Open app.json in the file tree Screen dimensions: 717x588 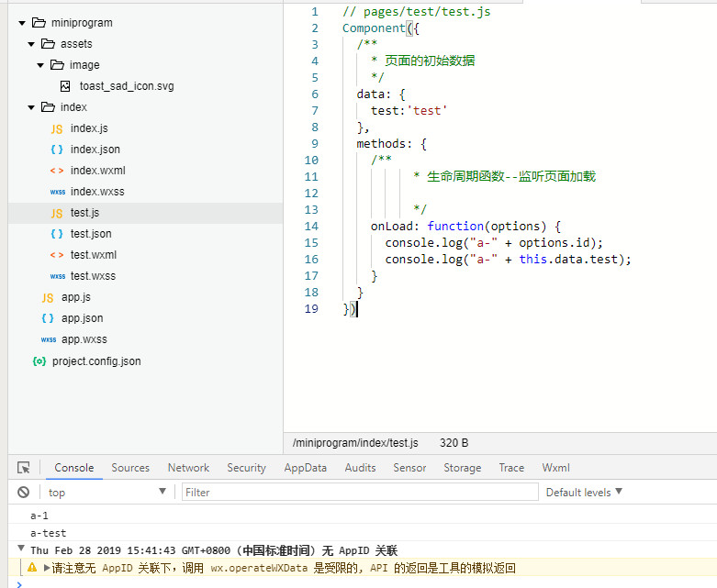[82, 318]
